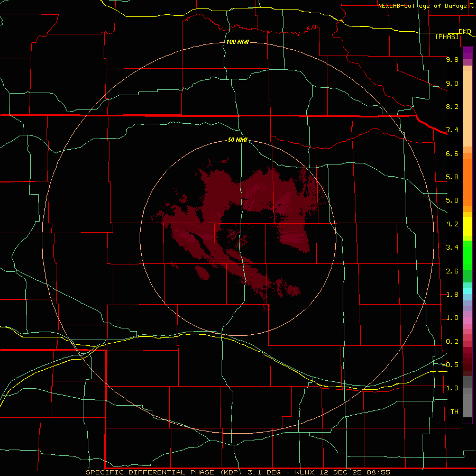The height and width of the screenshot is (476, 476).
Task: Click the 08:55 timestamp in caption
Action: pyautogui.click(x=378, y=472)
